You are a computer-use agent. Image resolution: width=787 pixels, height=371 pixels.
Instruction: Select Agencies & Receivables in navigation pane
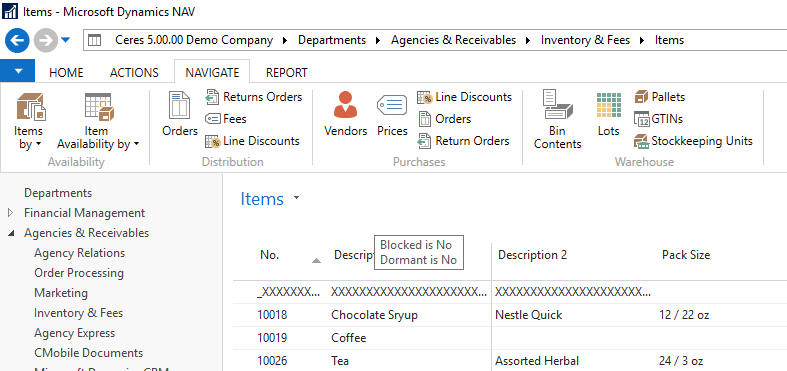tap(86, 233)
